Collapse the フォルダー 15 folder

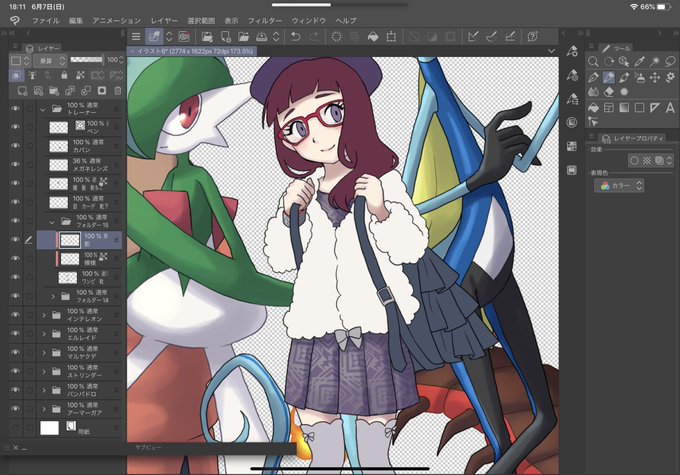pyautogui.click(x=52, y=222)
